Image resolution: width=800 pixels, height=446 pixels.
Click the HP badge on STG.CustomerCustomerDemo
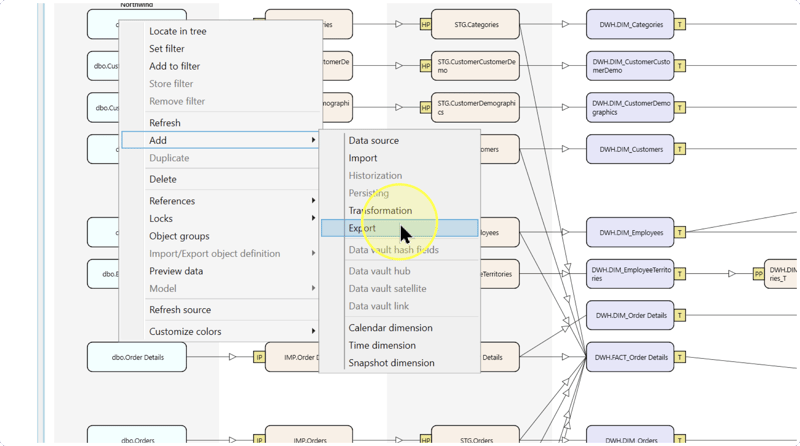click(x=426, y=66)
